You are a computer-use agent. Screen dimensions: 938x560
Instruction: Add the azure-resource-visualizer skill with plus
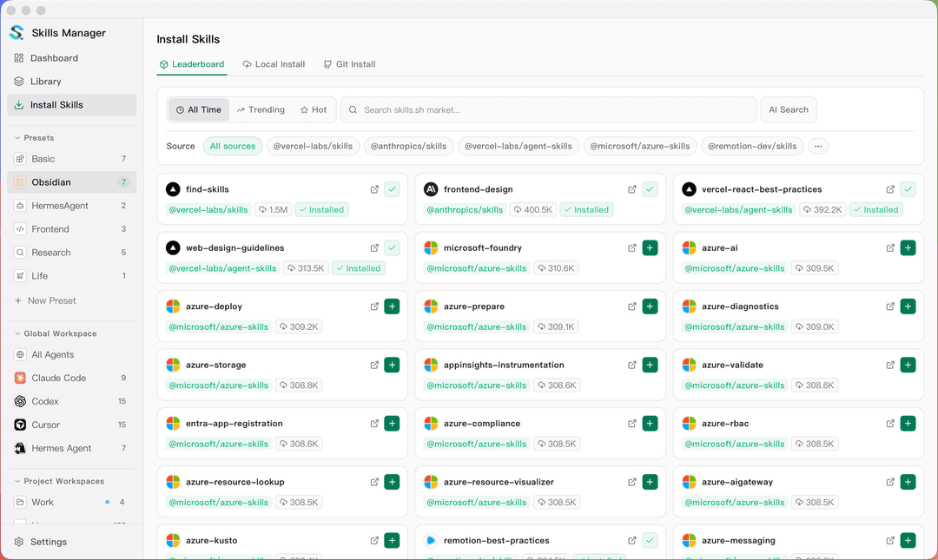click(x=651, y=482)
